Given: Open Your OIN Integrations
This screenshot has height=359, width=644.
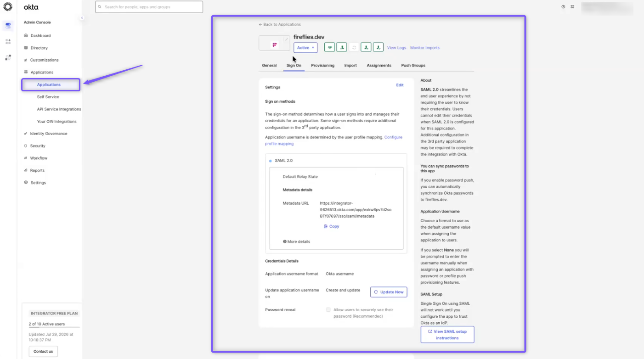Looking at the screenshot, I should (56, 122).
